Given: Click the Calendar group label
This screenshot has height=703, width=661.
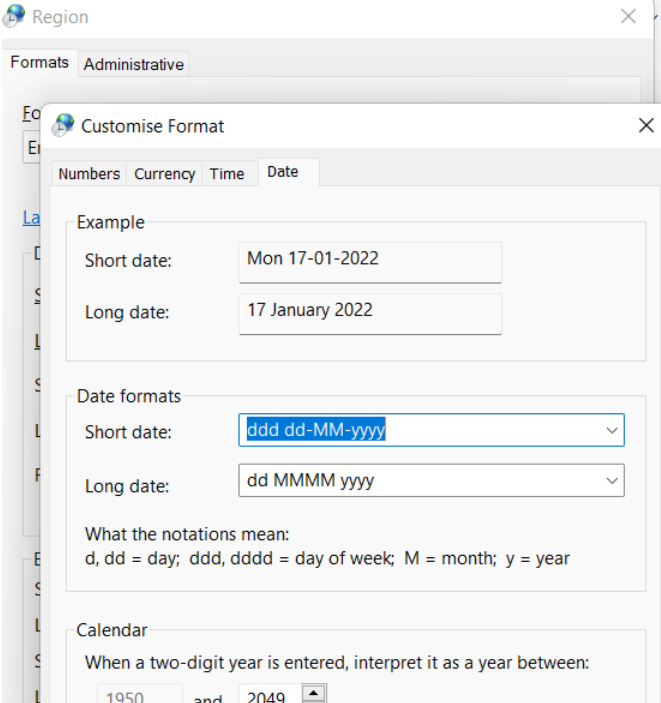Looking at the screenshot, I should [112, 630].
